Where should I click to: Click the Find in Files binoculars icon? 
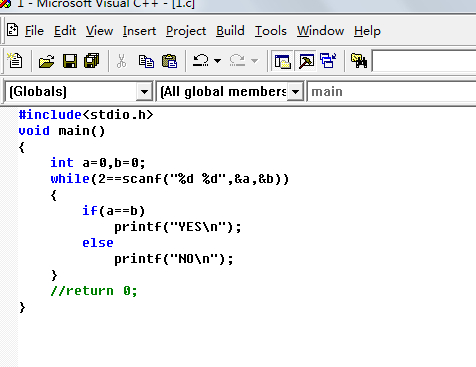359,61
